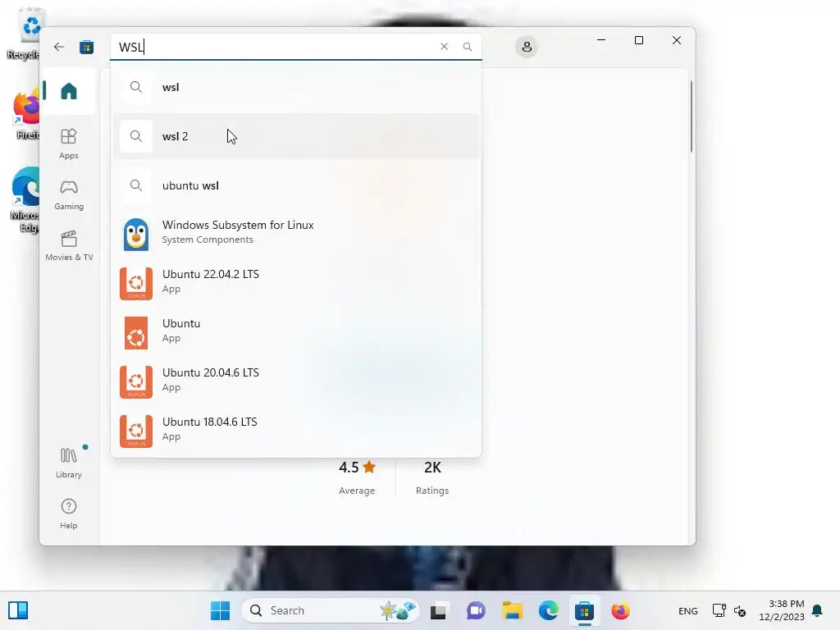
Task: Open the Home section in sidebar
Action: 69,91
